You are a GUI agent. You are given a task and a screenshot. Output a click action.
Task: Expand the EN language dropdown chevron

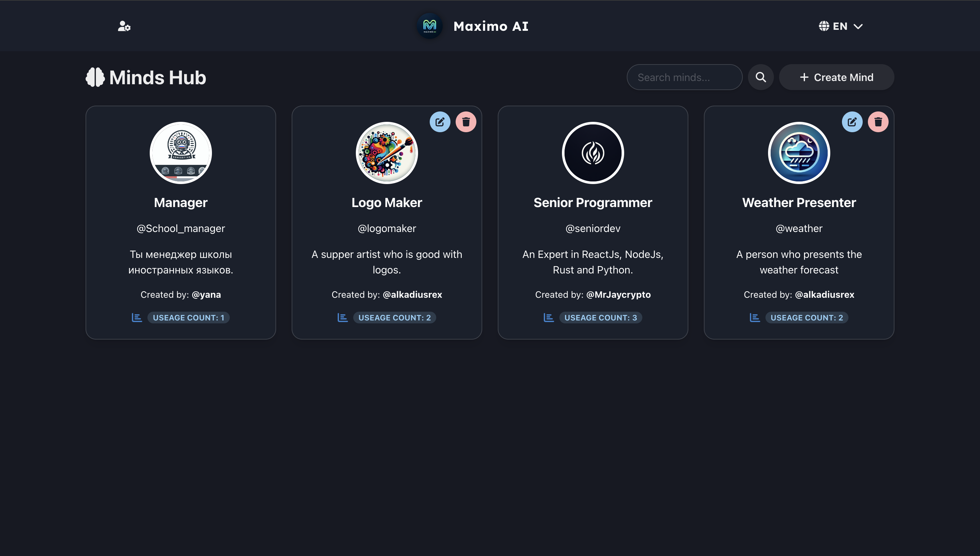point(858,26)
